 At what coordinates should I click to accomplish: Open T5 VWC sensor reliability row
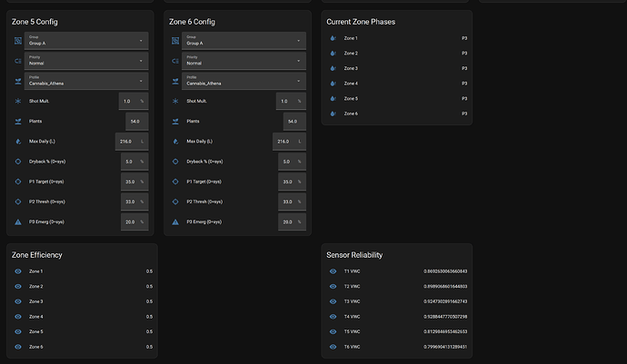(x=397, y=331)
